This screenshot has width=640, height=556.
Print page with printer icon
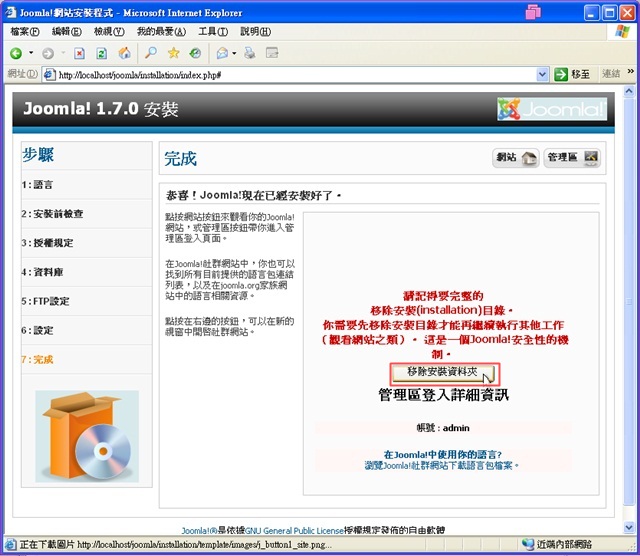[x=250, y=53]
